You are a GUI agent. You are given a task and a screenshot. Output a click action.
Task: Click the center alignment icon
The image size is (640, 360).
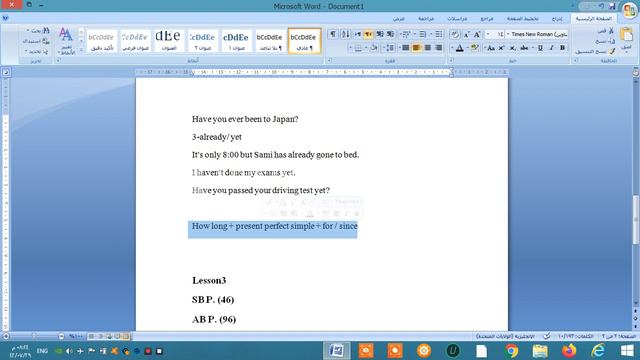point(428,48)
